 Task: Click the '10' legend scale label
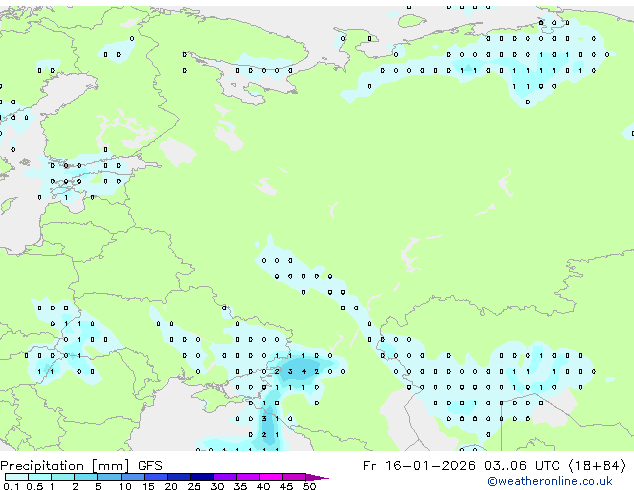tap(125, 486)
